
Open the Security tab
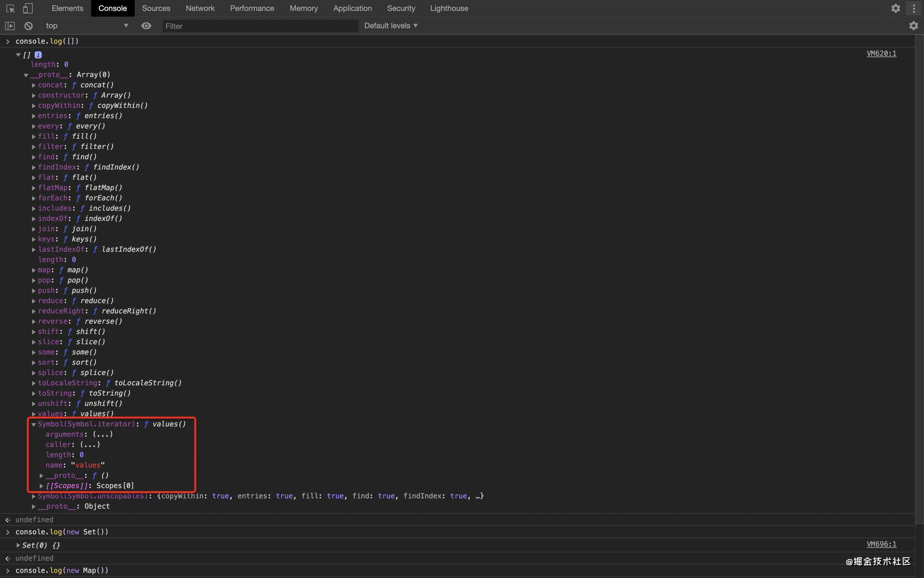(x=401, y=8)
